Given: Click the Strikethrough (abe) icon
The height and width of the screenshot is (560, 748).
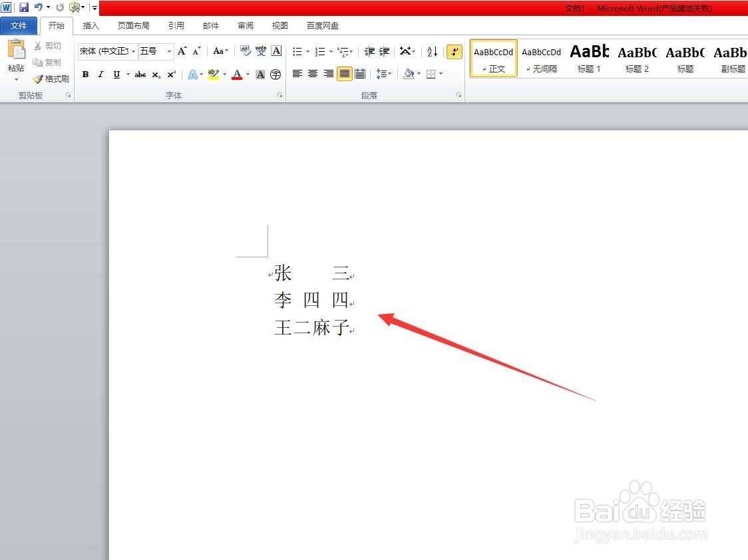Looking at the screenshot, I should pos(140,74).
